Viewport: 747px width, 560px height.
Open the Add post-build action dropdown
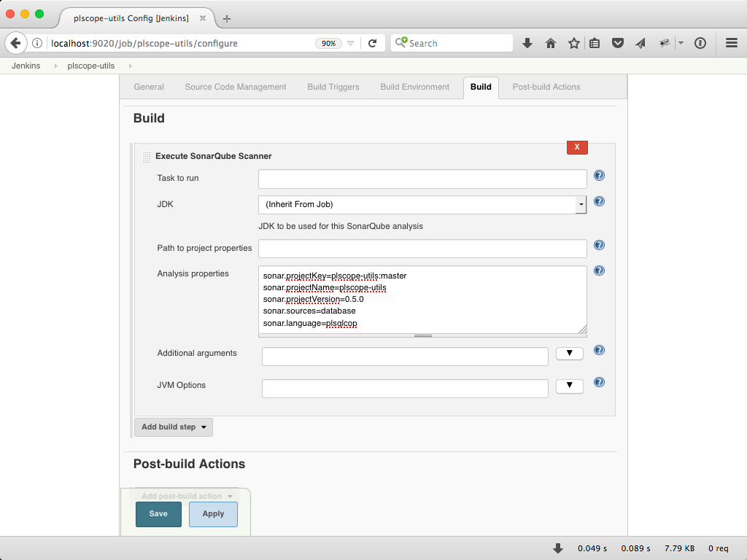(x=186, y=496)
